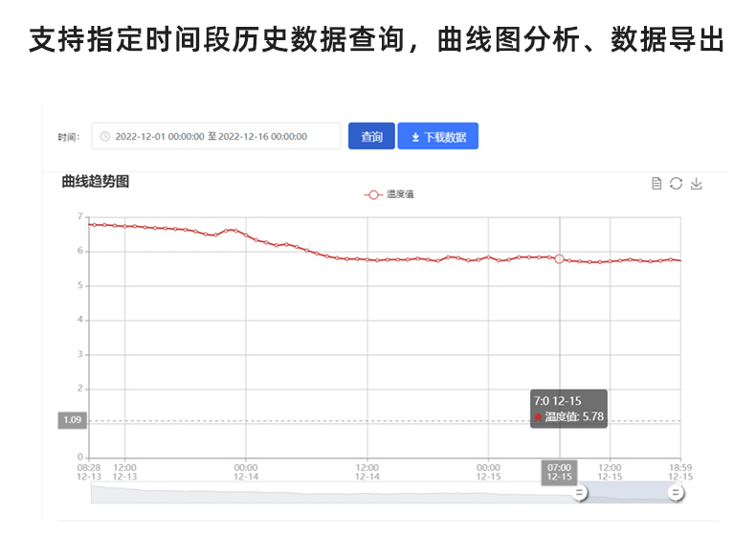Screen dimensions: 756x559
Task: Click the highlighted data point at 07:00
Action: click(x=560, y=258)
